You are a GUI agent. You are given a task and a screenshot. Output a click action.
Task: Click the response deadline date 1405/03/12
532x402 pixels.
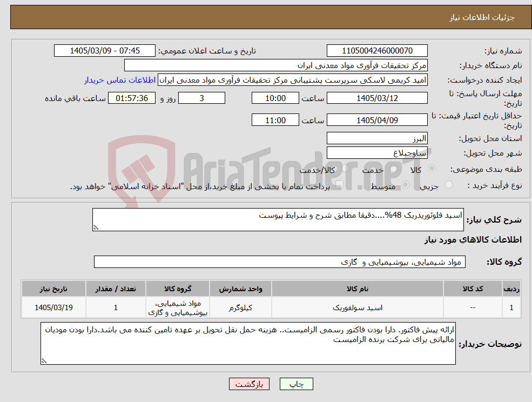[x=377, y=98]
